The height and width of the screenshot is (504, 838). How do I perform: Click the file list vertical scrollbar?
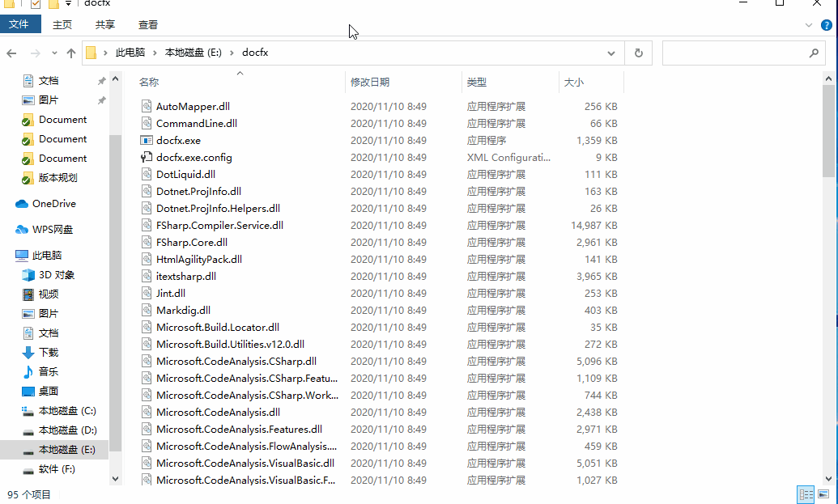tap(827, 129)
